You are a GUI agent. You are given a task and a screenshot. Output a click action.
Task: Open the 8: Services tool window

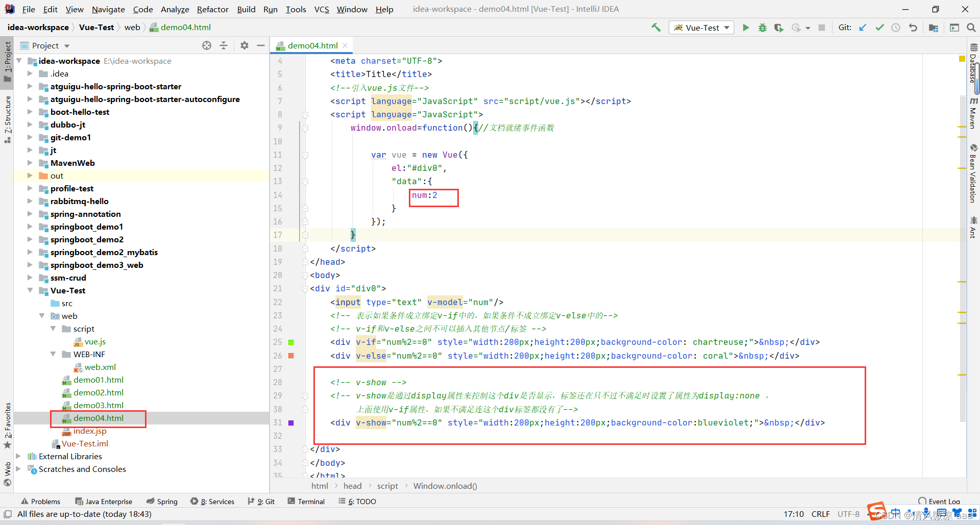click(x=212, y=502)
